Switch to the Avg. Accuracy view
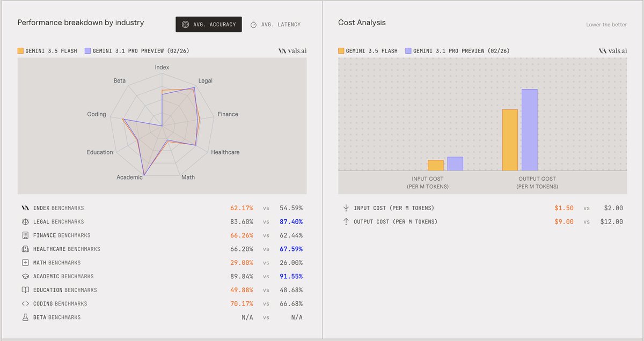The width and height of the screenshot is (644, 341). click(x=209, y=24)
